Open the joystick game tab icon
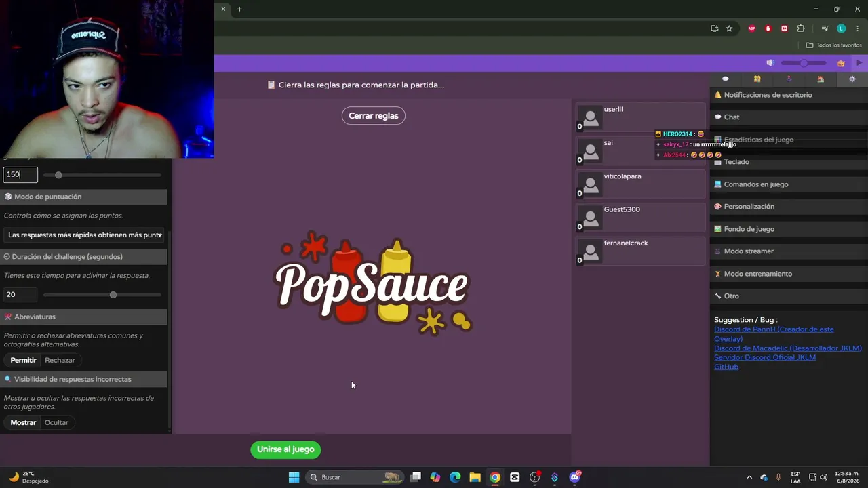This screenshot has height=488, width=868. coord(789,79)
